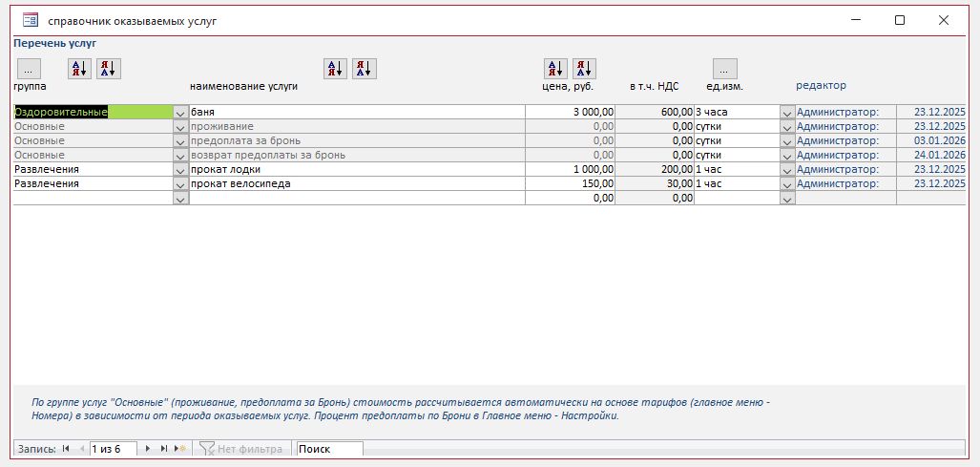Image resolution: width=980 pixels, height=467 pixels.
Task: Select the price cell for прокат лодки
Action: (573, 169)
